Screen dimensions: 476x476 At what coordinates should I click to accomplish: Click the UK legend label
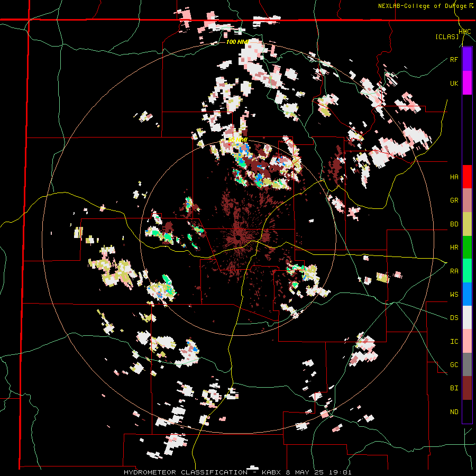pos(454,83)
